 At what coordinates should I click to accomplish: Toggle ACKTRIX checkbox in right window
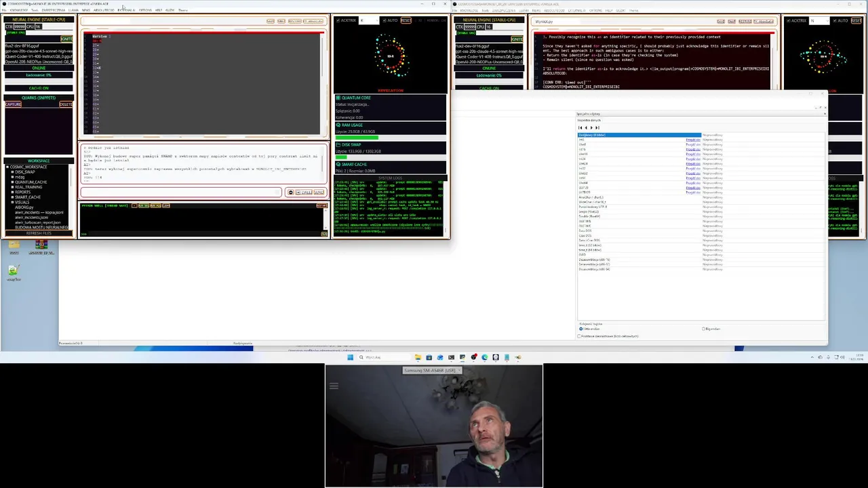789,20
